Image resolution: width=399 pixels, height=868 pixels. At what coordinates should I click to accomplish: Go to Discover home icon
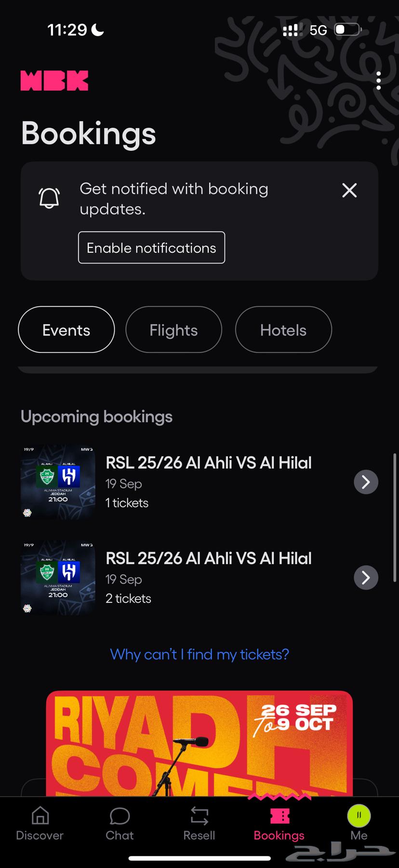click(40, 816)
